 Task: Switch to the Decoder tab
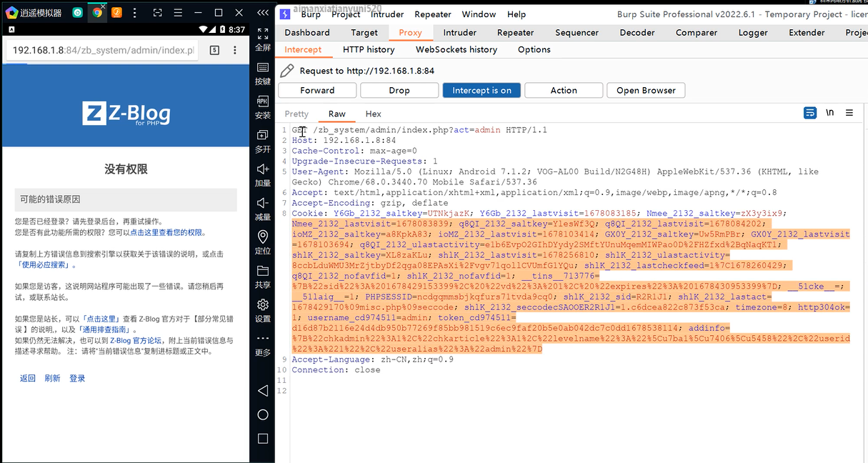637,33
